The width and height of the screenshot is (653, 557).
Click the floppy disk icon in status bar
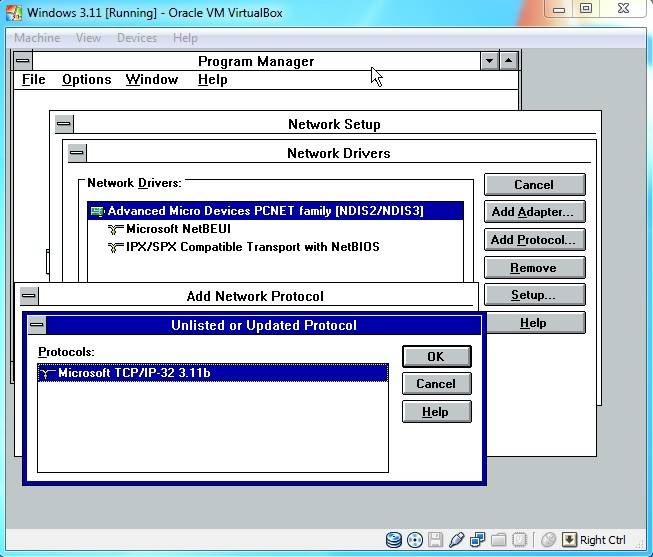pos(436,541)
